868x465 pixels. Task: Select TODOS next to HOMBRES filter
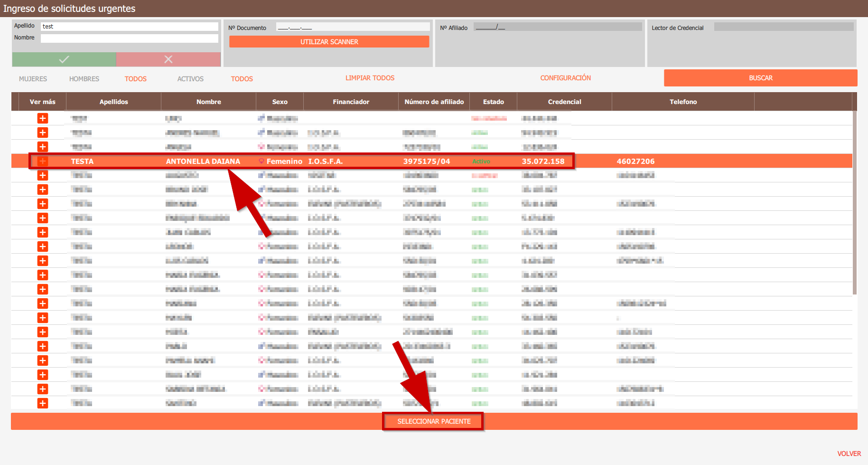[x=136, y=79]
